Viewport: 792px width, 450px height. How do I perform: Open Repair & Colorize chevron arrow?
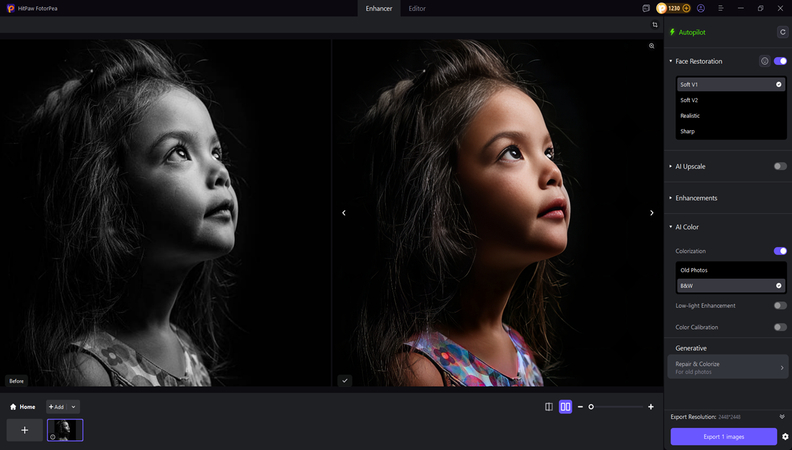(782, 368)
